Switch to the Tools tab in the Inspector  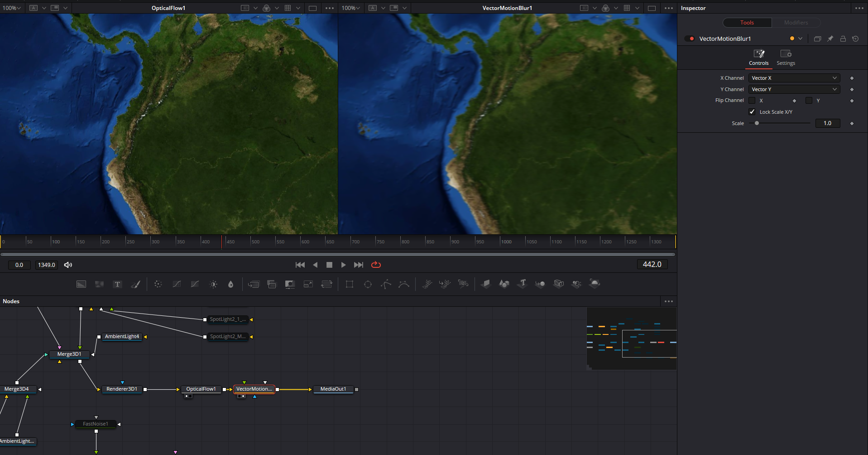[747, 23]
